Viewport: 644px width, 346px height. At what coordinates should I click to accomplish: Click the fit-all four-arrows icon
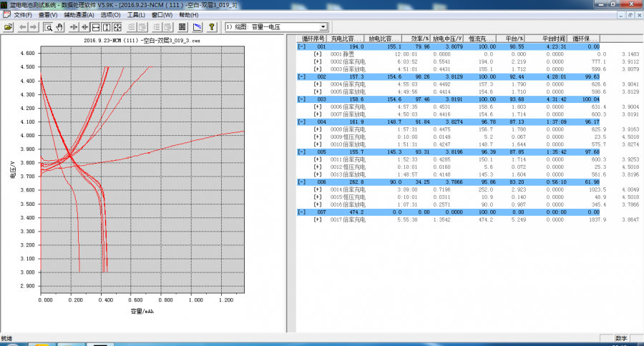[117, 27]
